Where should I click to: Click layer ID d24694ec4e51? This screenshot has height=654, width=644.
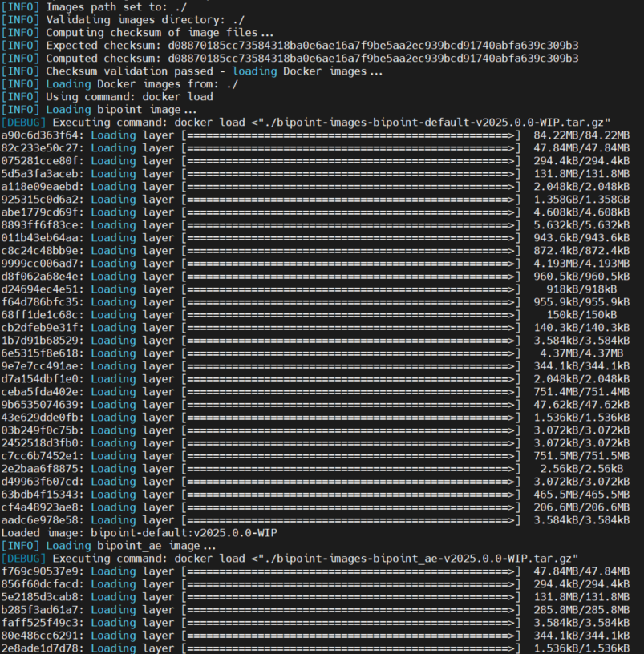click(39, 289)
